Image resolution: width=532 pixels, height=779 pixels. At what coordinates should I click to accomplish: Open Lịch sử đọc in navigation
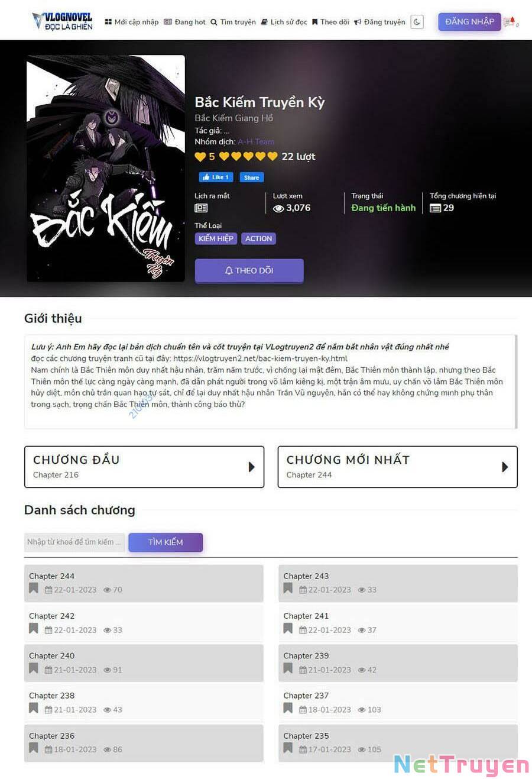point(284,22)
